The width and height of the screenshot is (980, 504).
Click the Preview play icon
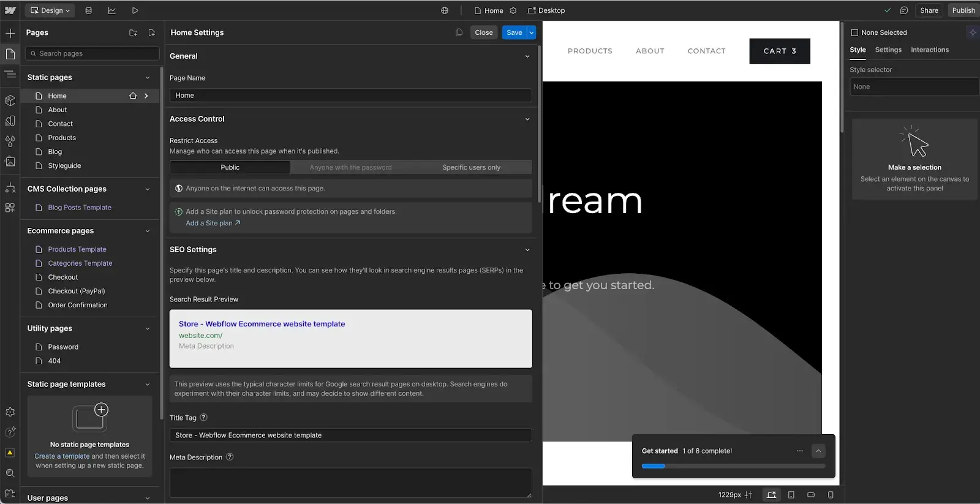point(135,10)
